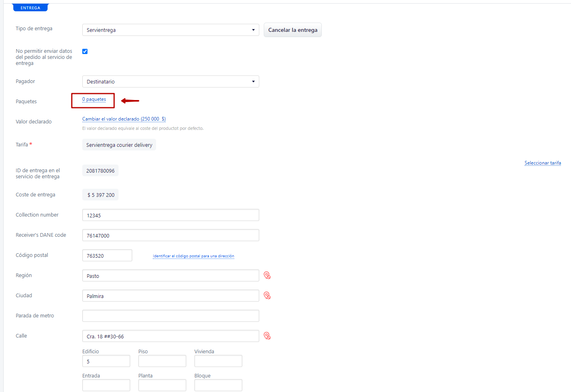Click the 'Valor declarado' label
Image resolution: width=571 pixels, height=392 pixels.
[x=33, y=121]
